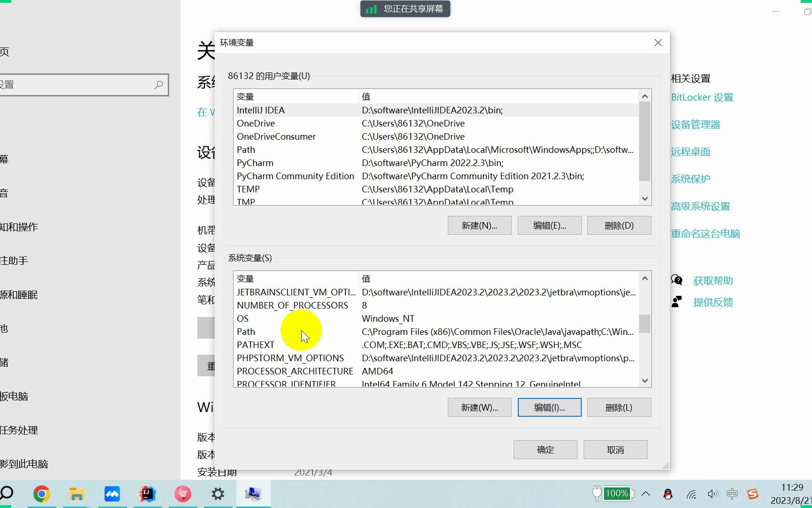
Task: Click system variables scrollbar down arrow
Action: pos(645,381)
